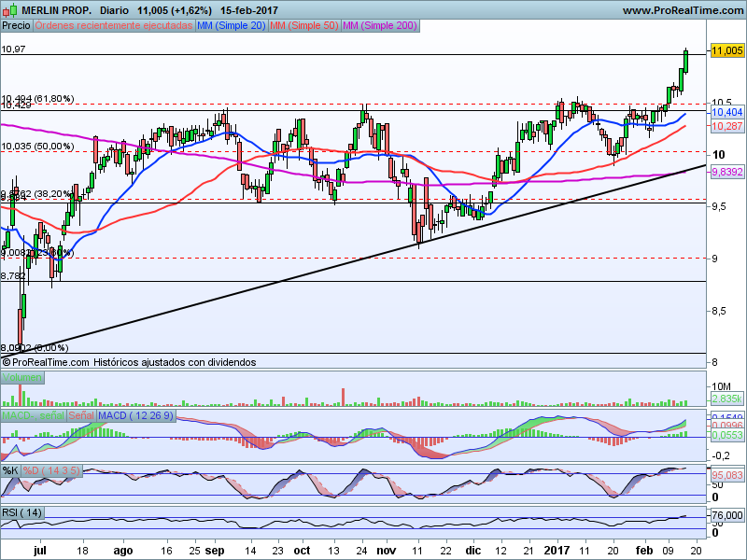Click the chart icon beside MERLIN PROP.
The width and height of the screenshot is (747, 560).
[x=10, y=10]
